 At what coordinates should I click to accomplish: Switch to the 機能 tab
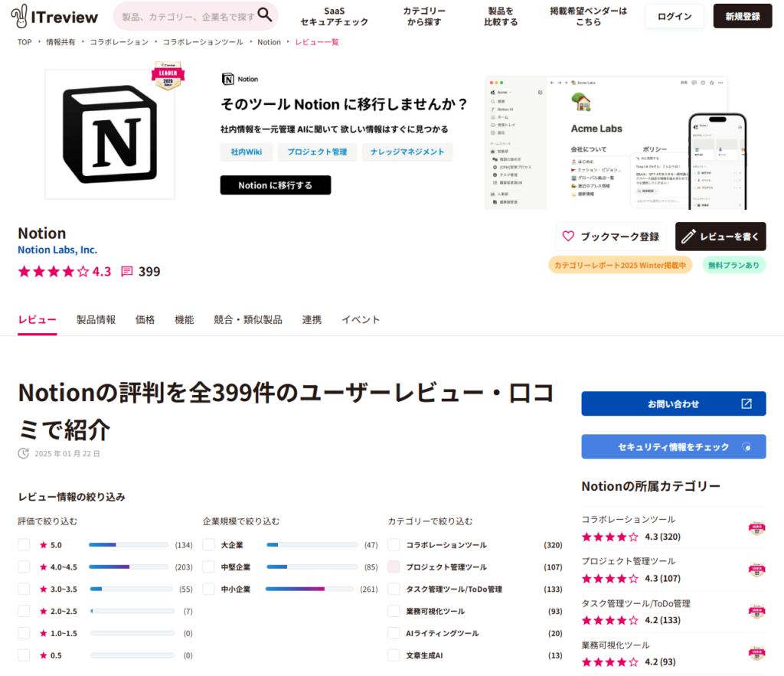point(184,320)
